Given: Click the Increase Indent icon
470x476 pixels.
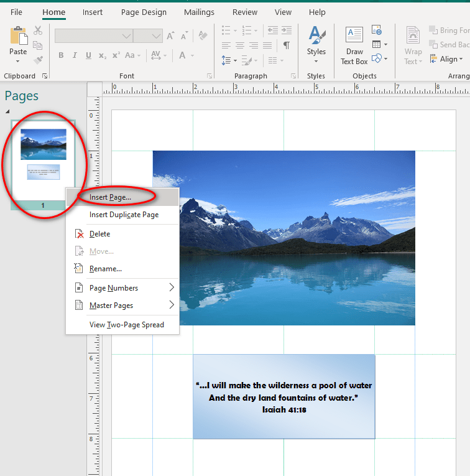Looking at the screenshot, I should coord(285,30).
